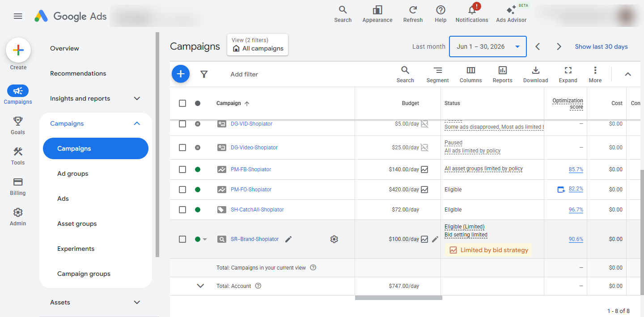Image resolution: width=644 pixels, height=317 pixels.
Task: Check the DG-Video-Shopiator row checkbox
Action: click(x=182, y=148)
